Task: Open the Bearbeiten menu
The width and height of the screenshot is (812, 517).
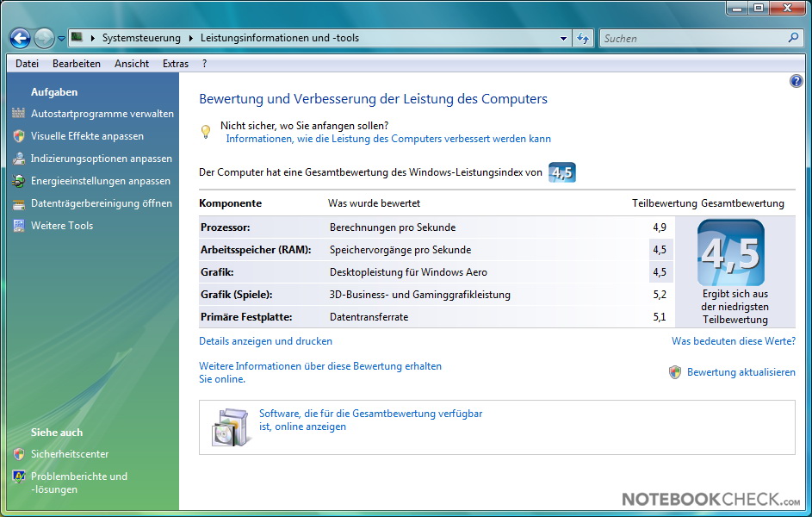Action: (77, 64)
